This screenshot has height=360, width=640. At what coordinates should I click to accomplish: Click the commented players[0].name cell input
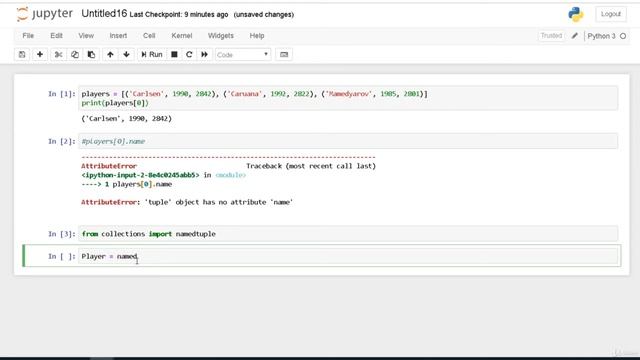point(348,141)
